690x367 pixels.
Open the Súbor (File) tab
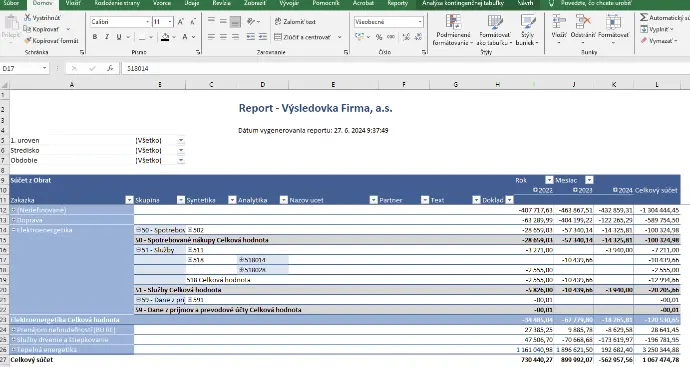pyautogui.click(x=11, y=3)
